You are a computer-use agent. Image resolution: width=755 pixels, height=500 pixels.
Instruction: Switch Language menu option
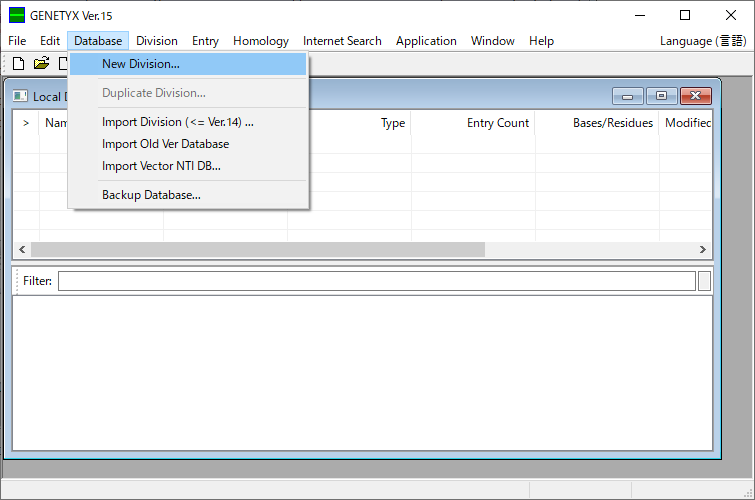pyautogui.click(x=703, y=41)
